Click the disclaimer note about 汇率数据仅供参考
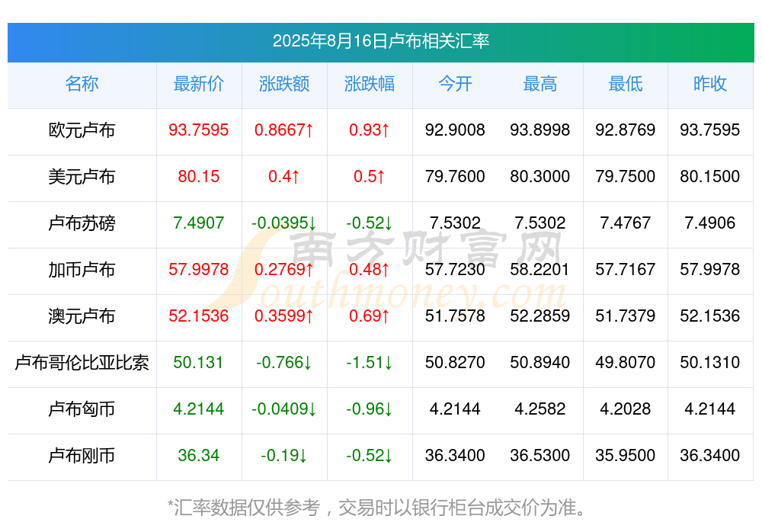This screenshot has height=532, width=762. (376, 508)
